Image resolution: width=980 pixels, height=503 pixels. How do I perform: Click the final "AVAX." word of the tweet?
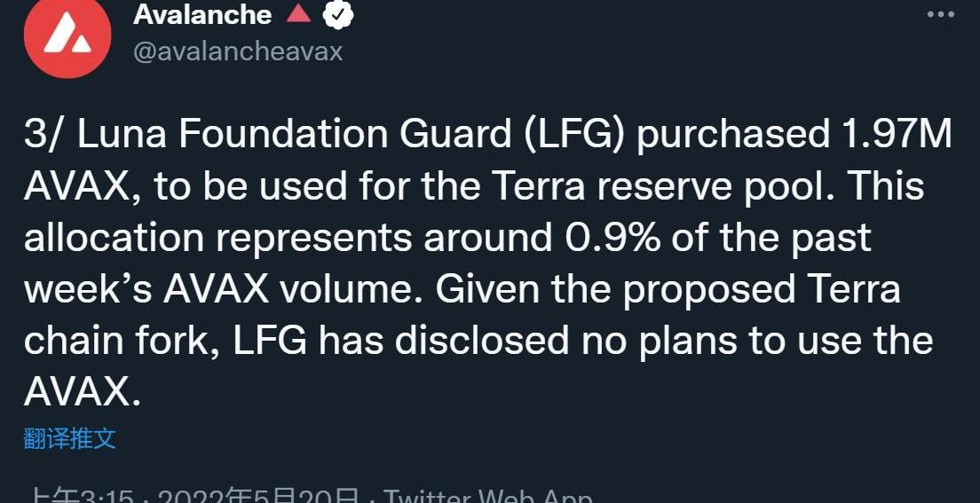click(x=82, y=392)
